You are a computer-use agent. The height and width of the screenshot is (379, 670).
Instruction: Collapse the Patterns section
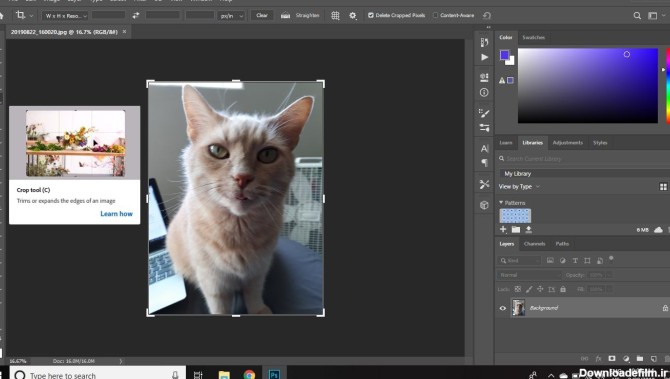pyautogui.click(x=501, y=203)
